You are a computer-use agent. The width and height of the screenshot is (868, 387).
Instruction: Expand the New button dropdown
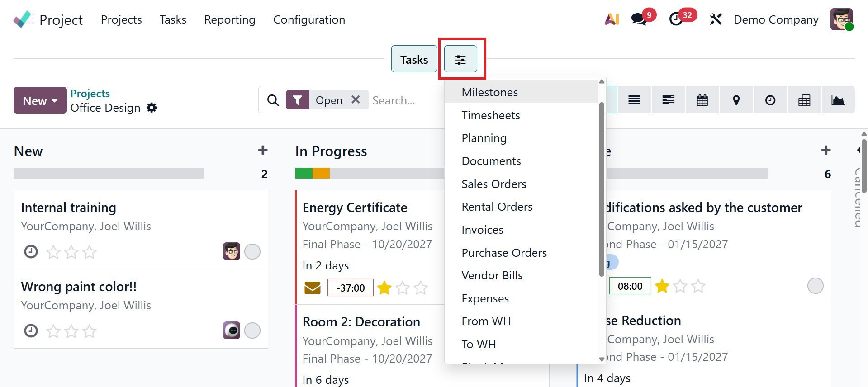pos(40,100)
